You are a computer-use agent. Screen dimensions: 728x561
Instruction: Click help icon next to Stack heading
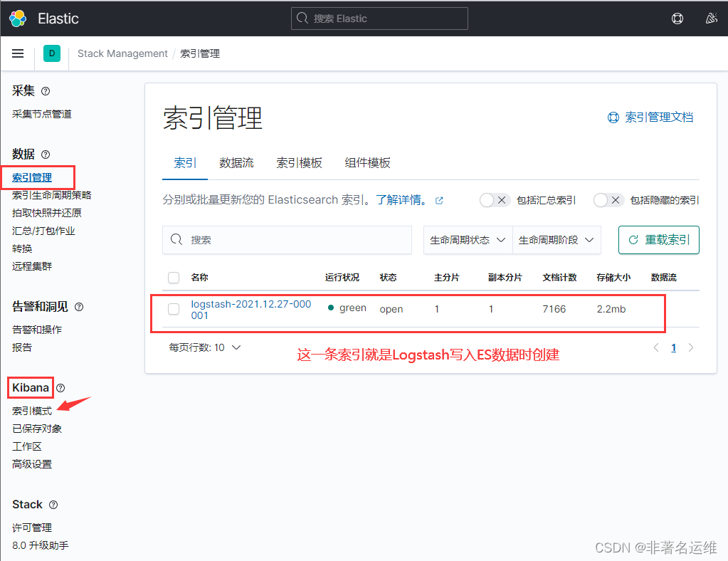pyautogui.click(x=53, y=505)
